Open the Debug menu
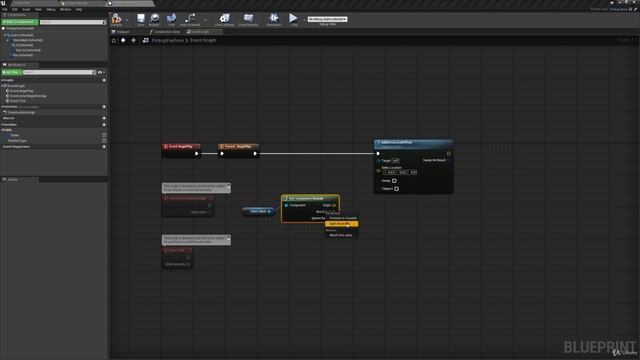640x360 pixels. tap(51, 9)
